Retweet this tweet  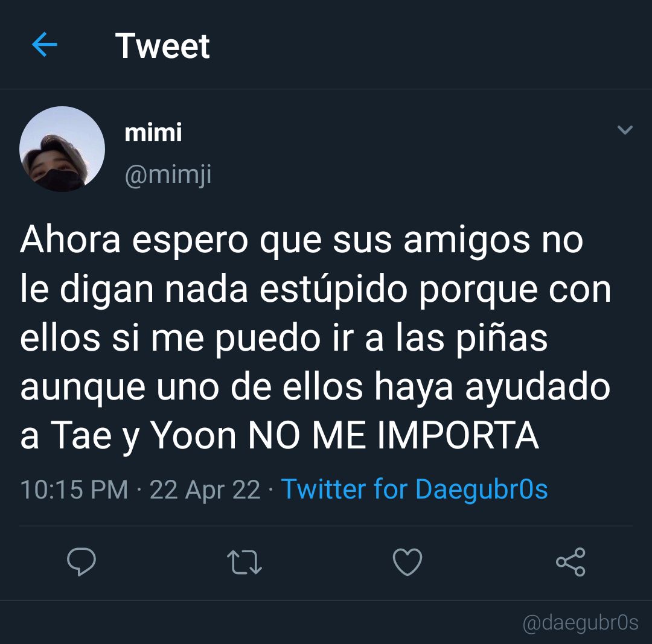click(245, 562)
